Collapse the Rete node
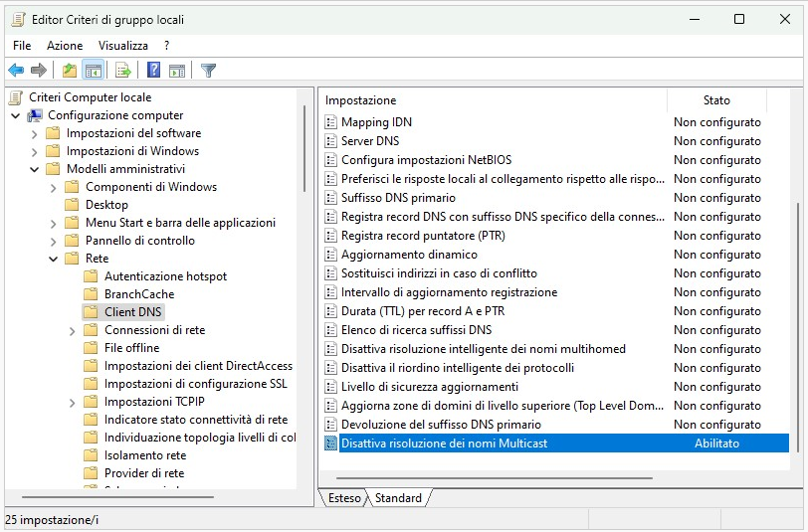This screenshot has height=532, width=808. coord(53,260)
